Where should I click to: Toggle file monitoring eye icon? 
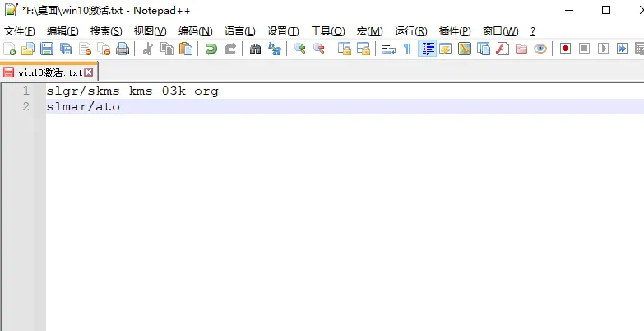pos(540,49)
